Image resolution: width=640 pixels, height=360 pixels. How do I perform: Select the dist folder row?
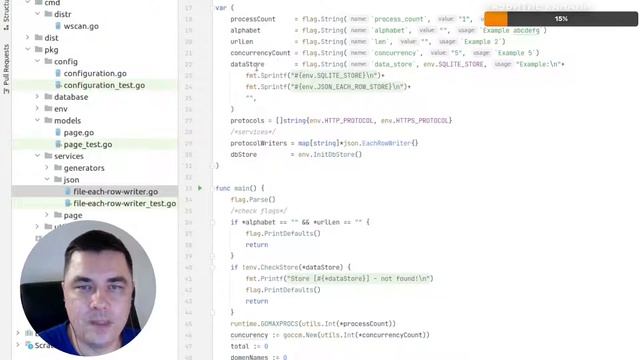point(95,38)
